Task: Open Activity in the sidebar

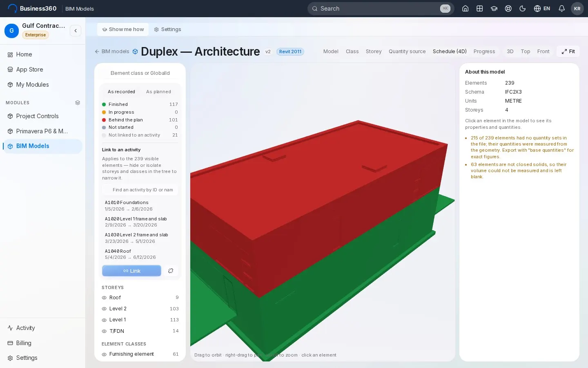Action: click(x=42, y=328)
